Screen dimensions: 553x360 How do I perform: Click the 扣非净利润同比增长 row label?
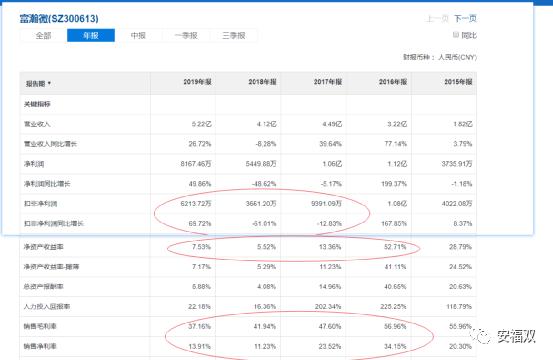(x=54, y=224)
